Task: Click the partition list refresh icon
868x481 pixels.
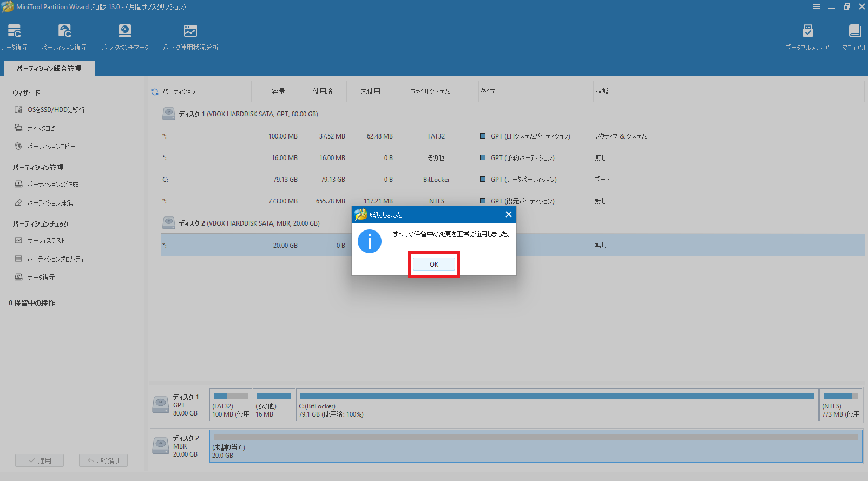Action: coord(155,92)
